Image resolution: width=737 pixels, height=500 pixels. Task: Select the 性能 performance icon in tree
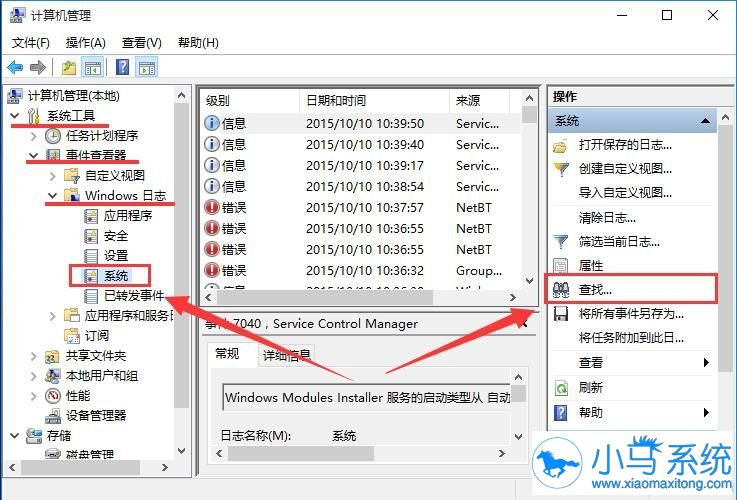coord(53,396)
